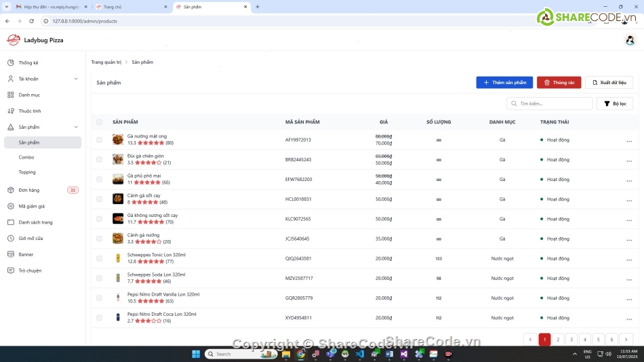Screen dimensions: 644x362
Task: Click the Banner image icon
Action: pyautogui.click(x=11, y=254)
